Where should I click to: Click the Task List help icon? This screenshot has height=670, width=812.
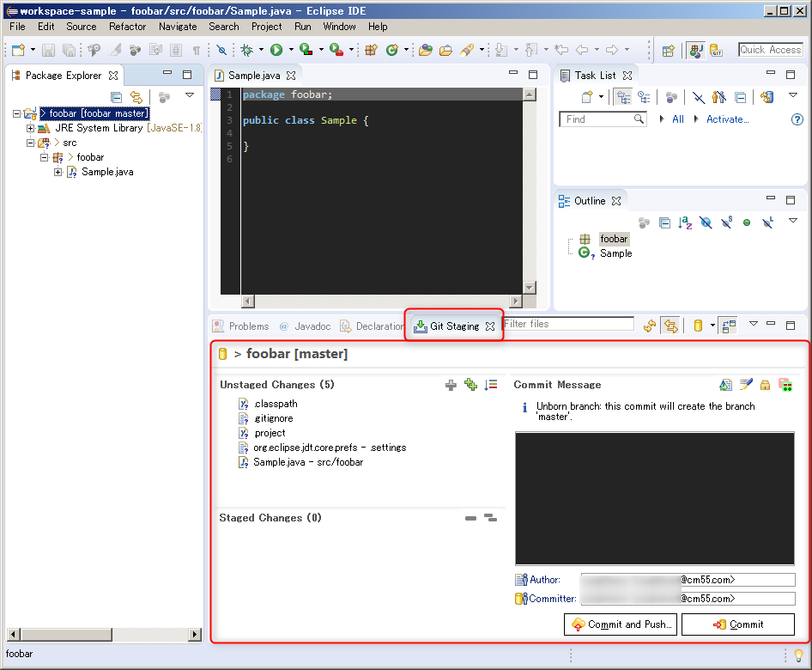coord(797,119)
